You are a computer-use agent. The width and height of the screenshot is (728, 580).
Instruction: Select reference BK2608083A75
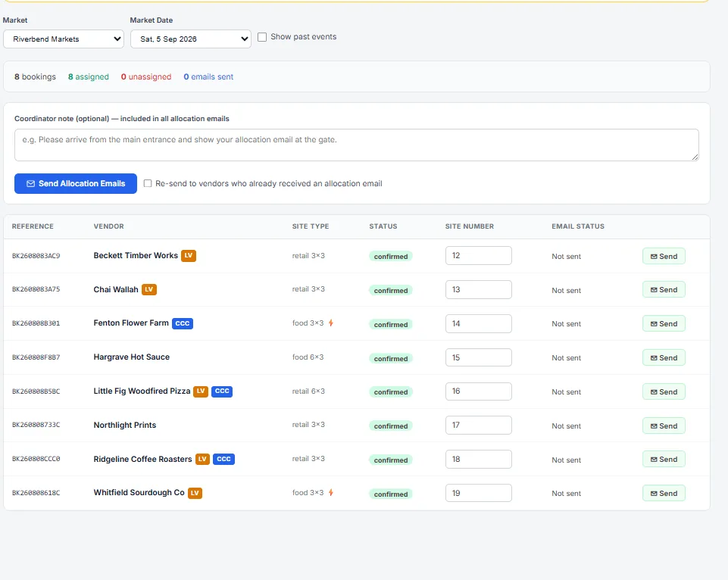point(36,289)
